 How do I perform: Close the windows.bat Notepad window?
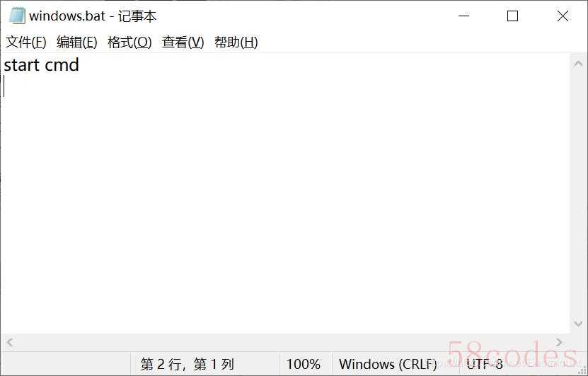(x=563, y=16)
